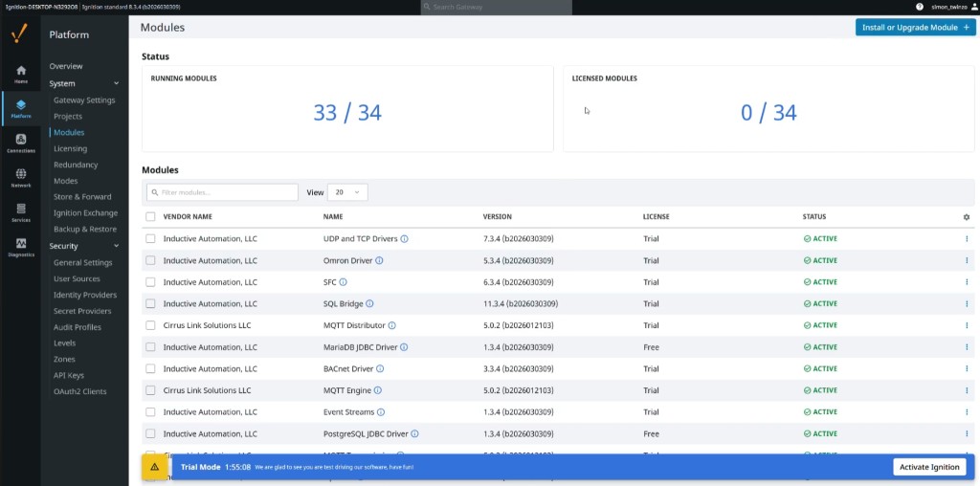This screenshot has height=486, width=980.
Task: Check the UDP and TCP Drivers row
Action: click(150, 238)
